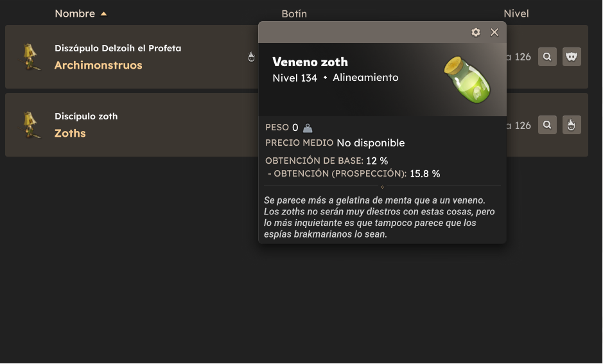Click the green Veneno zoth potion image
This screenshot has width=603, height=364.
coord(468,80)
